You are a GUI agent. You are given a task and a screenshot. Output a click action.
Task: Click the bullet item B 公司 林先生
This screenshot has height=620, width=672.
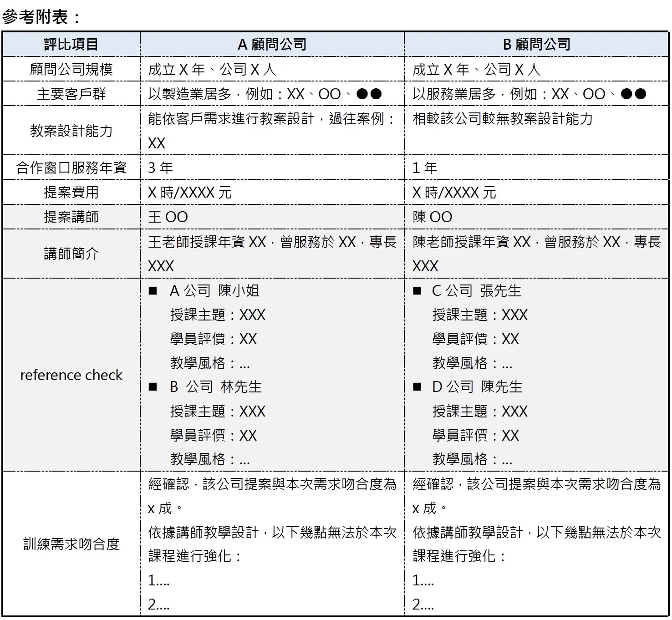pyautogui.click(x=205, y=387)
